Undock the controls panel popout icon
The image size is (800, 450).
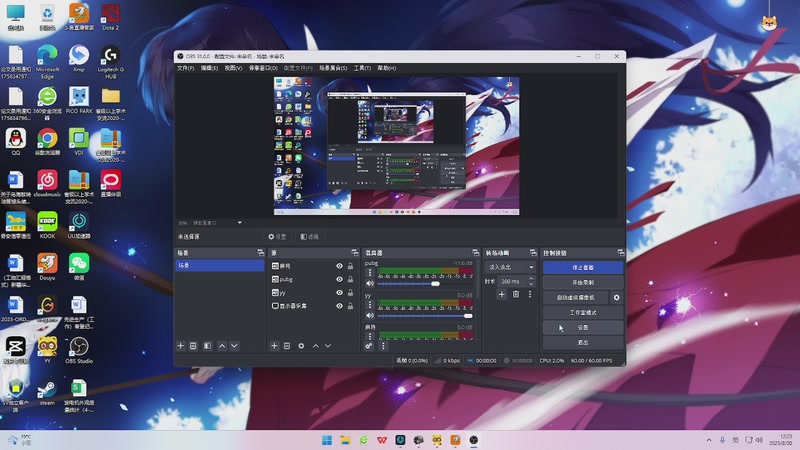coord(620,253)
